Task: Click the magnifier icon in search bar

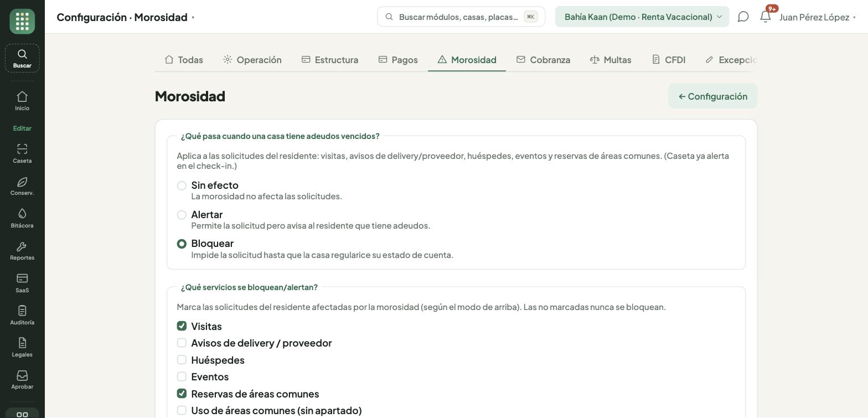Action: point(389,17)
